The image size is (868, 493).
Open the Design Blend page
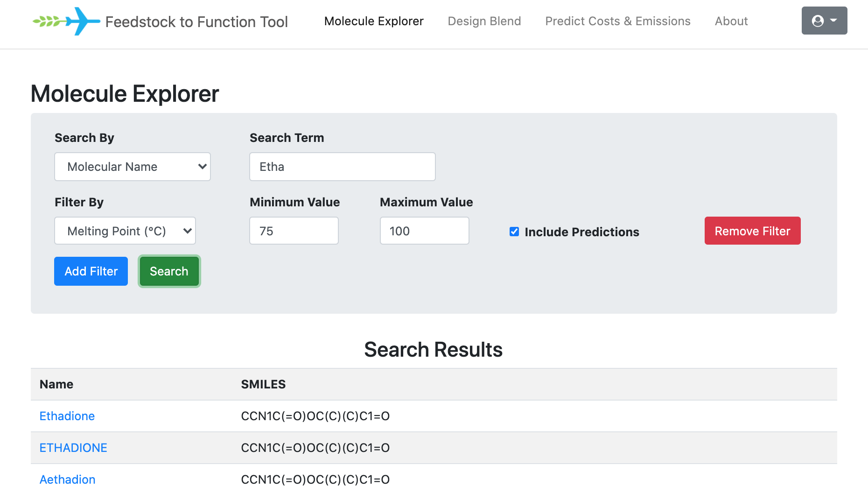point(484,21)
